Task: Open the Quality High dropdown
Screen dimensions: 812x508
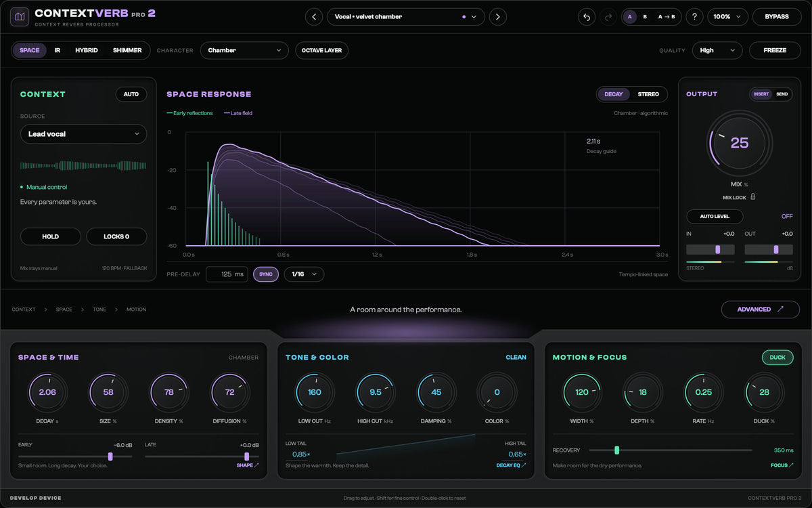Action: (x=718, y=50)
